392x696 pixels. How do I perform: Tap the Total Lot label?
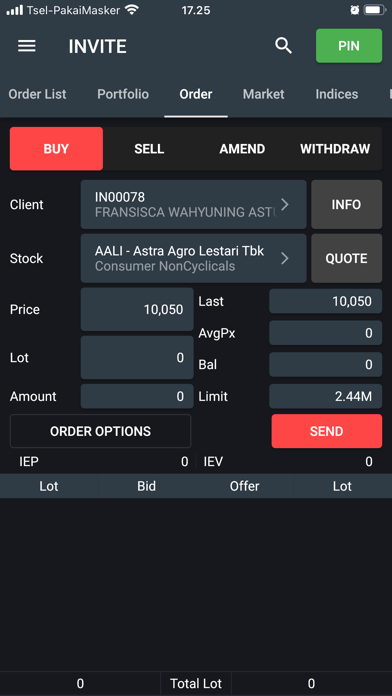[x=196, y=684]
